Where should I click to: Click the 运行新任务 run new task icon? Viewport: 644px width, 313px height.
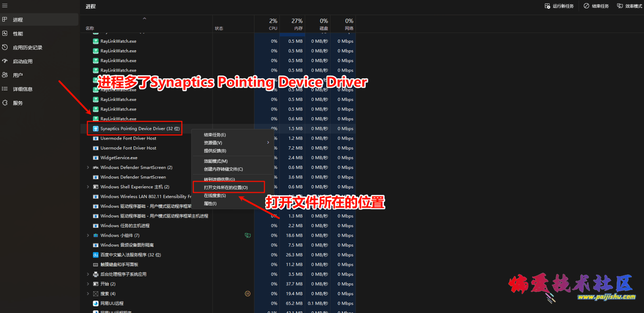point(547,6)
